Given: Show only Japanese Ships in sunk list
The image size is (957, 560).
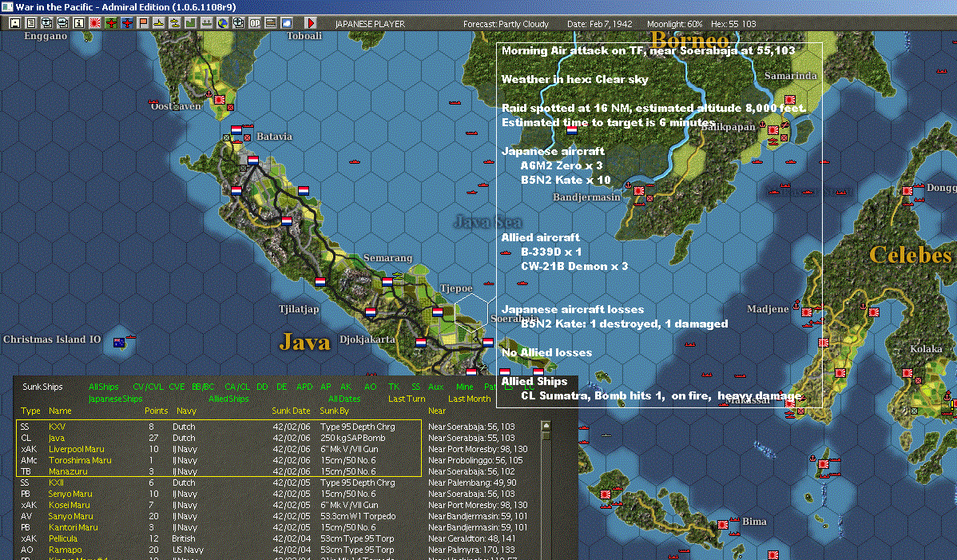Looking at the screenshot, I should pyautogui.click(x=115, y=399).
